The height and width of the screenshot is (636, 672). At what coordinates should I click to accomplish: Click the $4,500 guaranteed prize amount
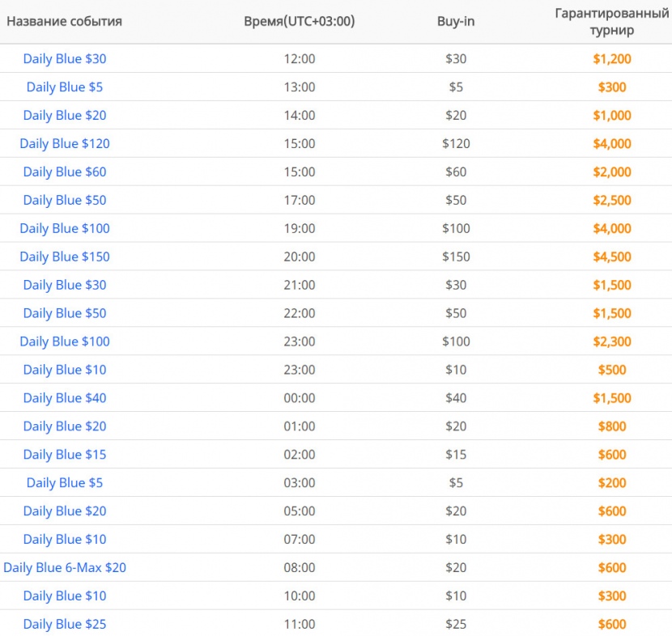612,257
